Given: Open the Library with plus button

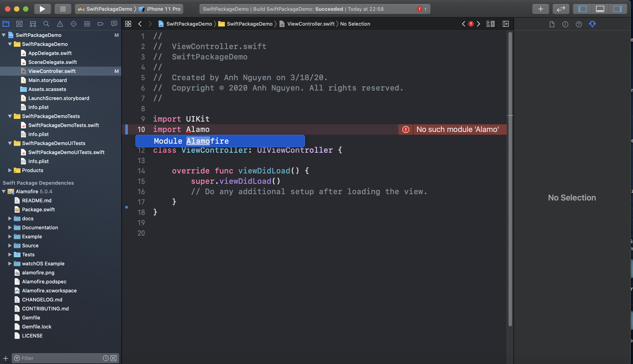Looking at the screenshot, I should [x=540, y=9].
